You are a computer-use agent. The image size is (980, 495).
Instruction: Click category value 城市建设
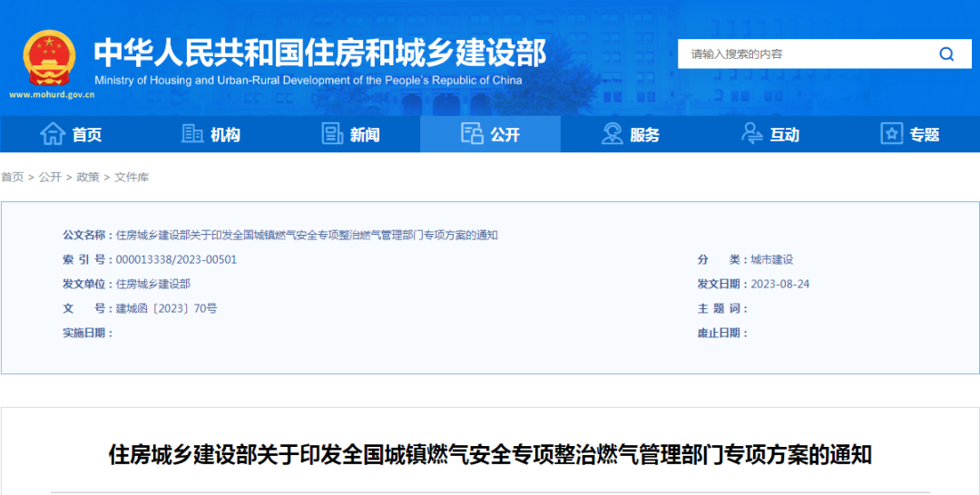click(772, 259)
